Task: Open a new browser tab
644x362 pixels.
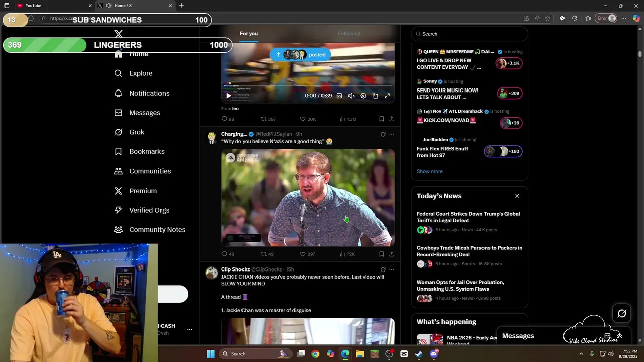Action: 181,6
